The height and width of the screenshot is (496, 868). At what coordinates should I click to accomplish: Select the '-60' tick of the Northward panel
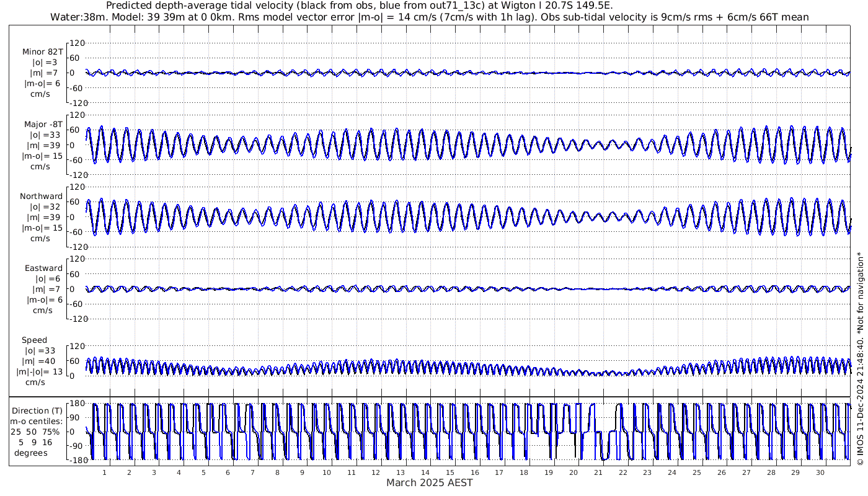(x=77, y=232)
